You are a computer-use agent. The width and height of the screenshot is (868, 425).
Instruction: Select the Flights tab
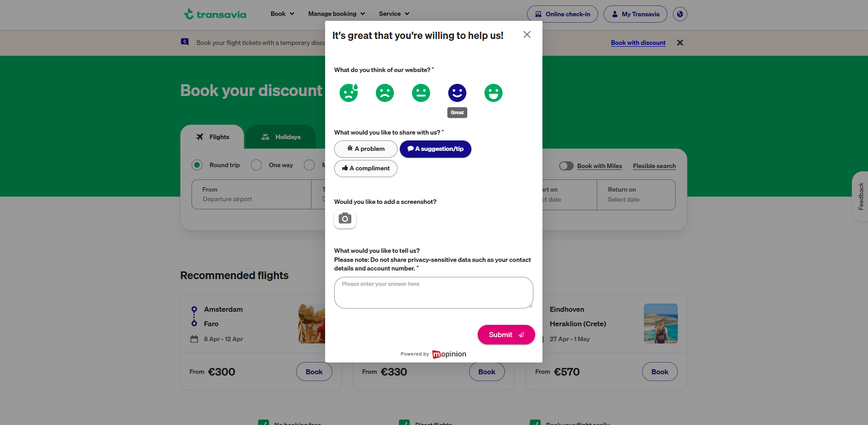(x=212, y=136)
